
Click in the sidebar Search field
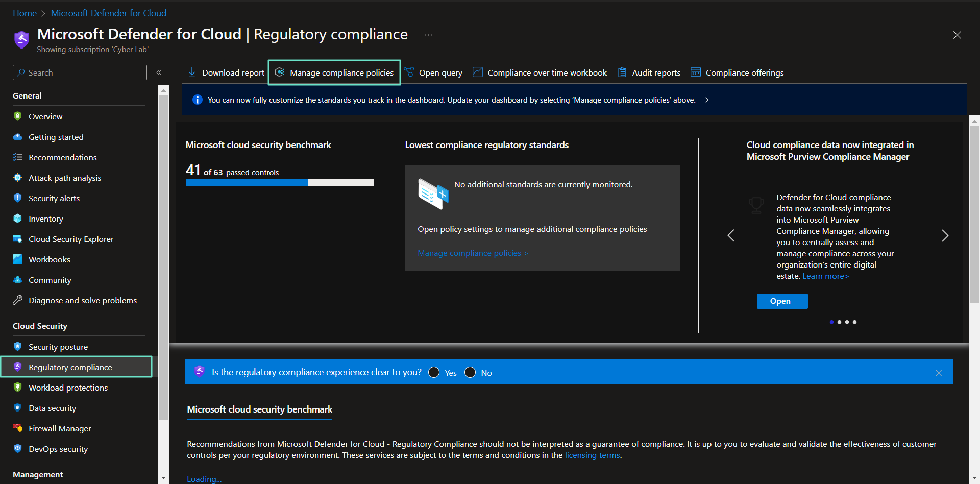pos(80,72)
